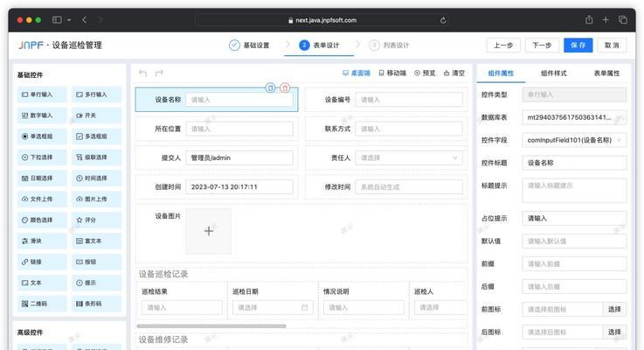Copy the selected 设备名称 field
This screenshot has width=644, height=350.
[270, 87]
